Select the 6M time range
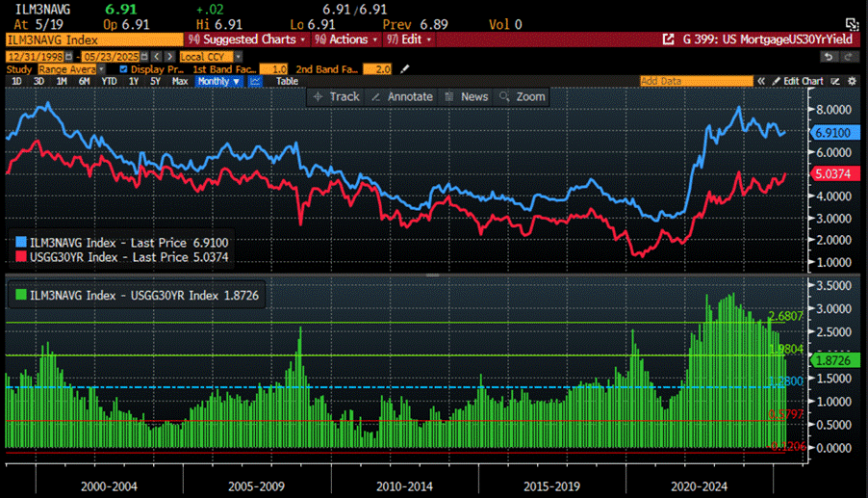This screenshot has height=498, width=868. click(84, 82)
